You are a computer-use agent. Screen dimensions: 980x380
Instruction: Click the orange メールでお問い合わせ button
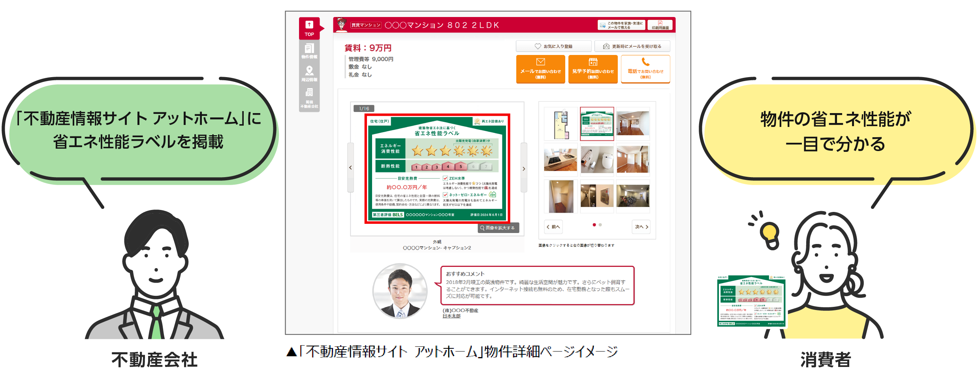click(x=540, y=69)
